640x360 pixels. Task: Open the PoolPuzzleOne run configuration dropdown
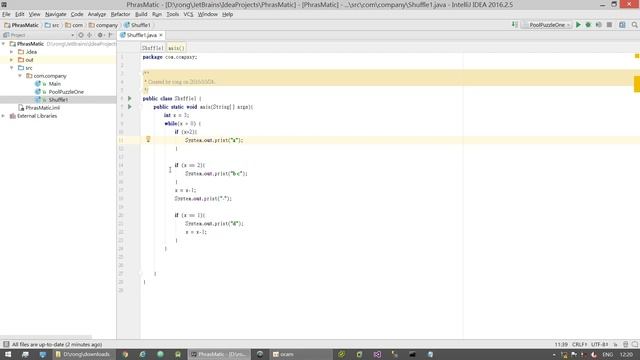pos(547,25)
